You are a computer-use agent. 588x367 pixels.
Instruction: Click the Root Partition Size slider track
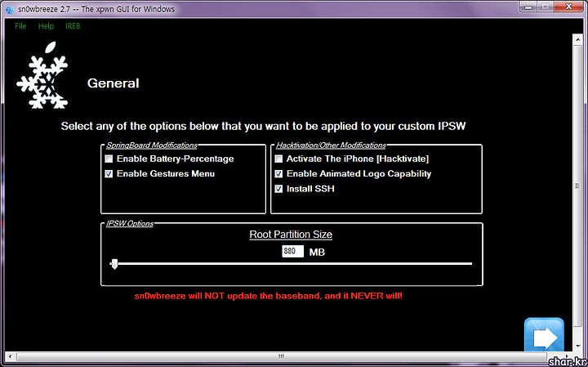[x=291, y=264]
